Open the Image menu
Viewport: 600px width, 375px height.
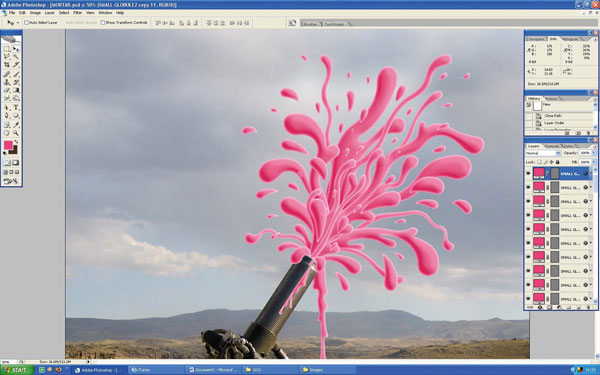tap(35, 13)
